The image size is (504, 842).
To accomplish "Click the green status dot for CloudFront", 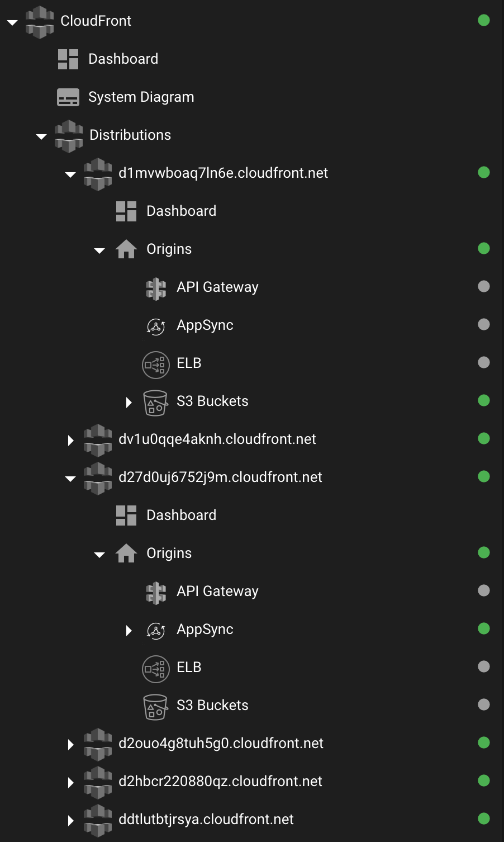I will (x=484, y=20).
